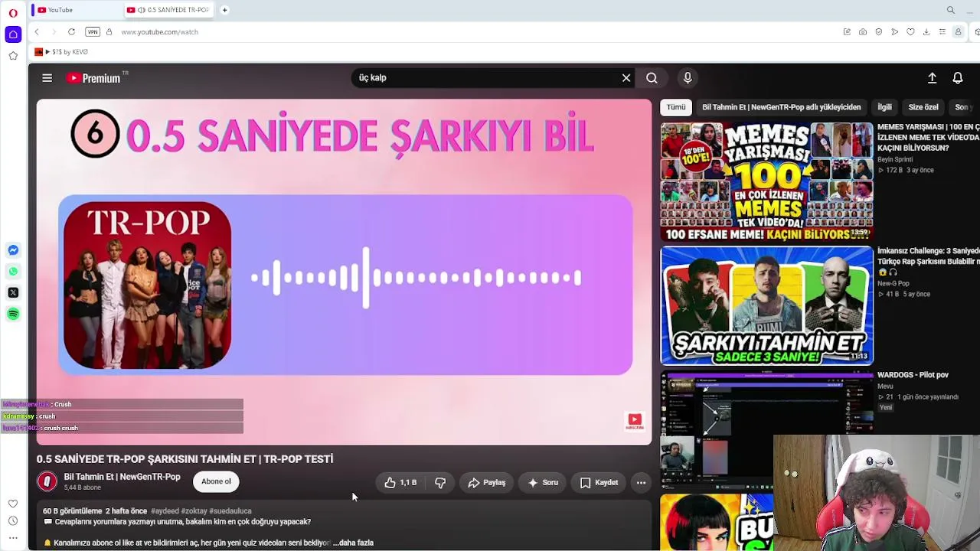Reload the current page
This screenshot has height=551, width=980.
click(x=71, y=32)
